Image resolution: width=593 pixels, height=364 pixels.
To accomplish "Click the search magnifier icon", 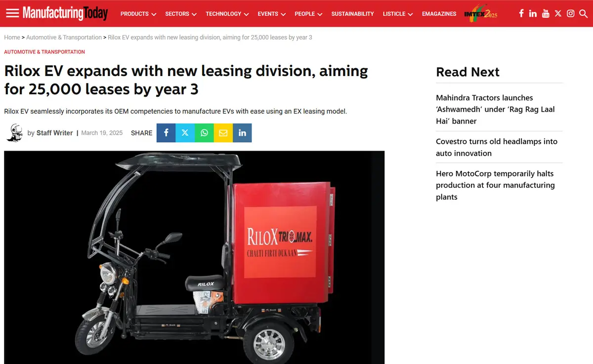I will (x=583, y=13).
